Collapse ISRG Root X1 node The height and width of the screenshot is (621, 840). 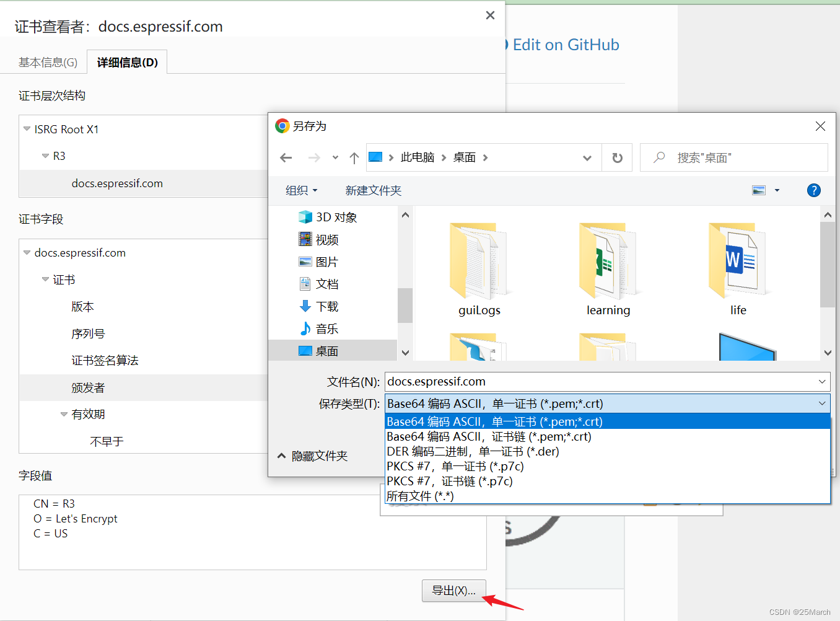point(27,129)
